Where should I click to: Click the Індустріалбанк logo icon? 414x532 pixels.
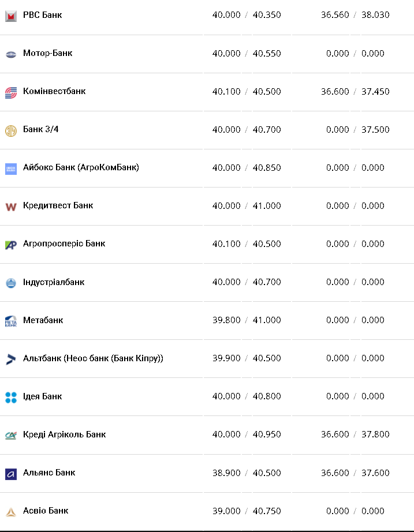[10, 283]
